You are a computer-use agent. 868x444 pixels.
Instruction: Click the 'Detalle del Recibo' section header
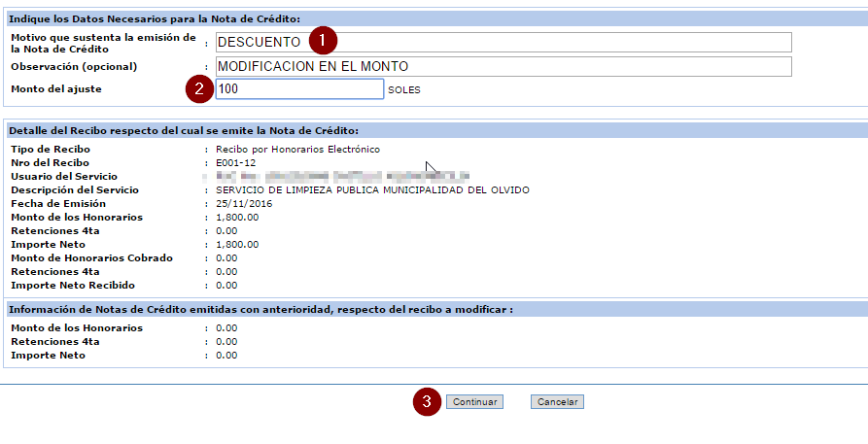tap(184, 130)
